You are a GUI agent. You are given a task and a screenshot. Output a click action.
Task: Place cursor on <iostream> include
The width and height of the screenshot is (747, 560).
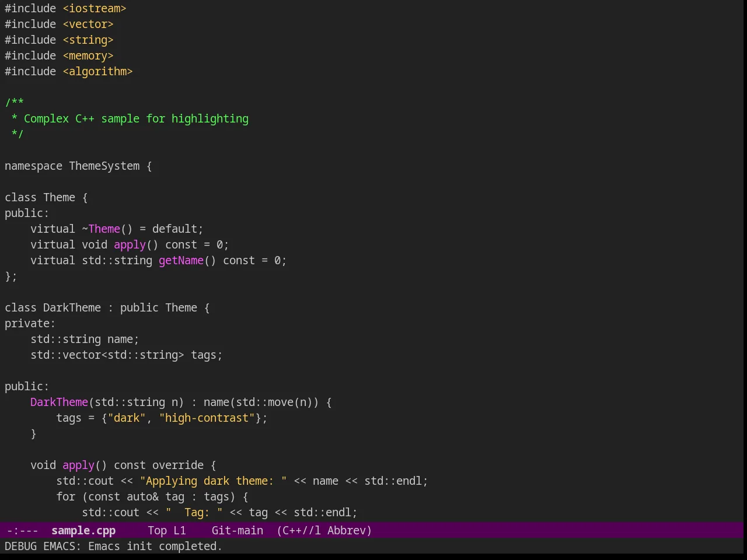95,8
